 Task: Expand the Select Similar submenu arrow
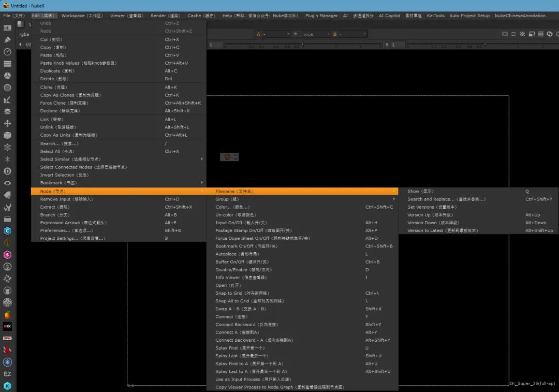(202, 159)
